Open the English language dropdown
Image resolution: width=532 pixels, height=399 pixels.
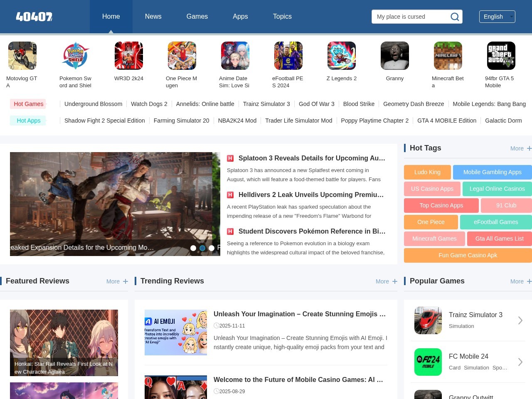[x=497, y=17]
